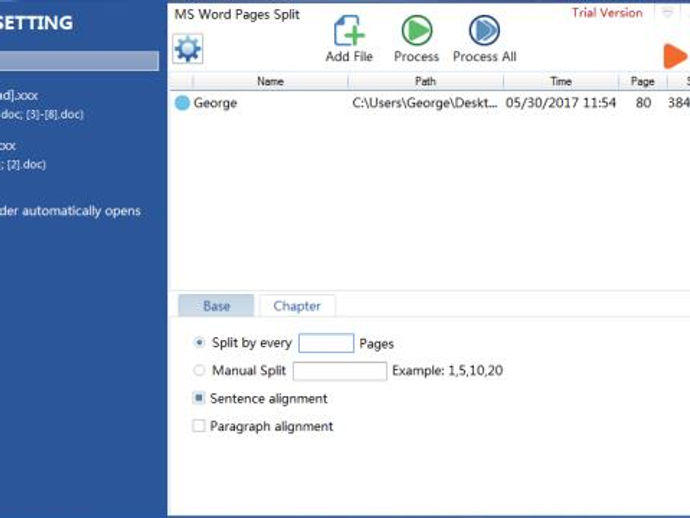The image size is (690, 518).
Task: Toggle the Sentence alignment checkbox
Action: pos(199,398)
